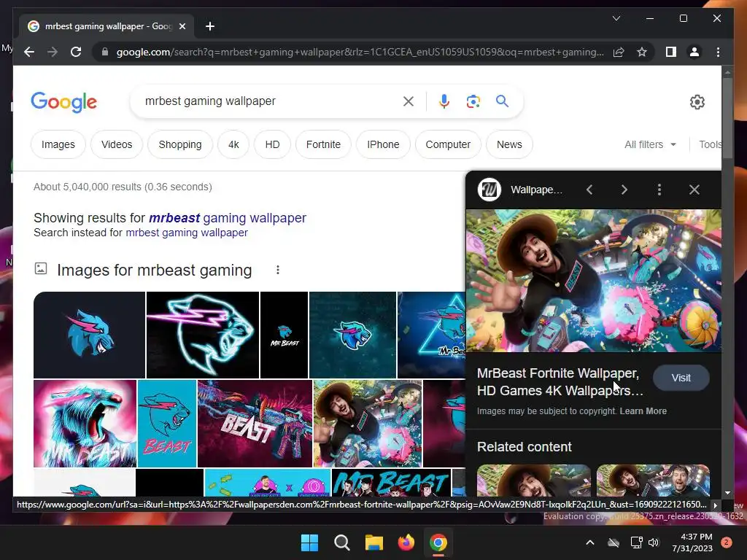Show hidden system tray icons

[x=589, y=542]
